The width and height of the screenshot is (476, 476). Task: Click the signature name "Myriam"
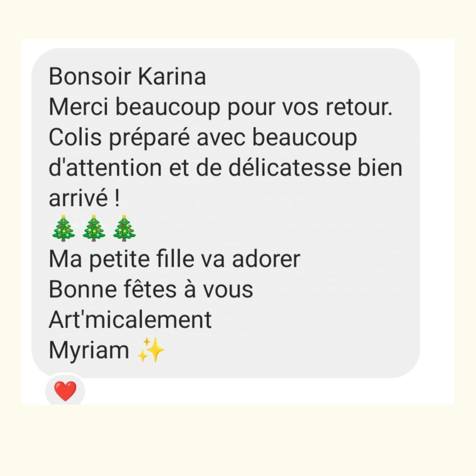click(89, 350)
